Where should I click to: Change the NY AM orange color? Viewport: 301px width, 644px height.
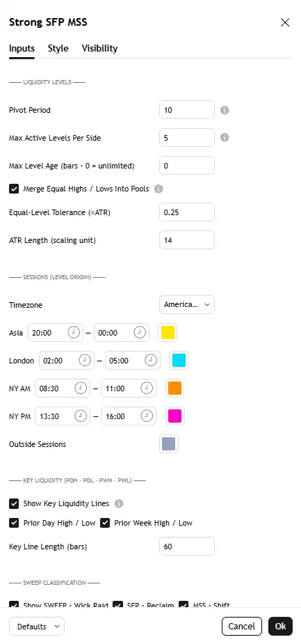tap(174, 388)
